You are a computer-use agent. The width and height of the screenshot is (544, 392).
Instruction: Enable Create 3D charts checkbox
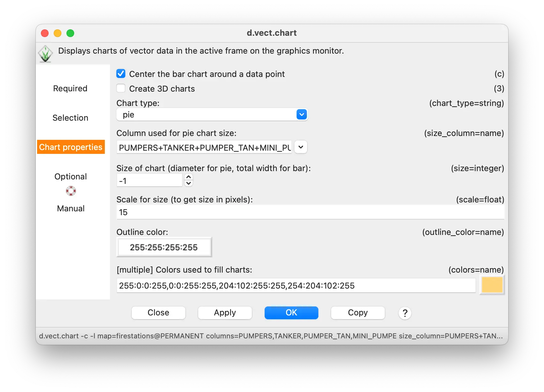click(121, 88)
